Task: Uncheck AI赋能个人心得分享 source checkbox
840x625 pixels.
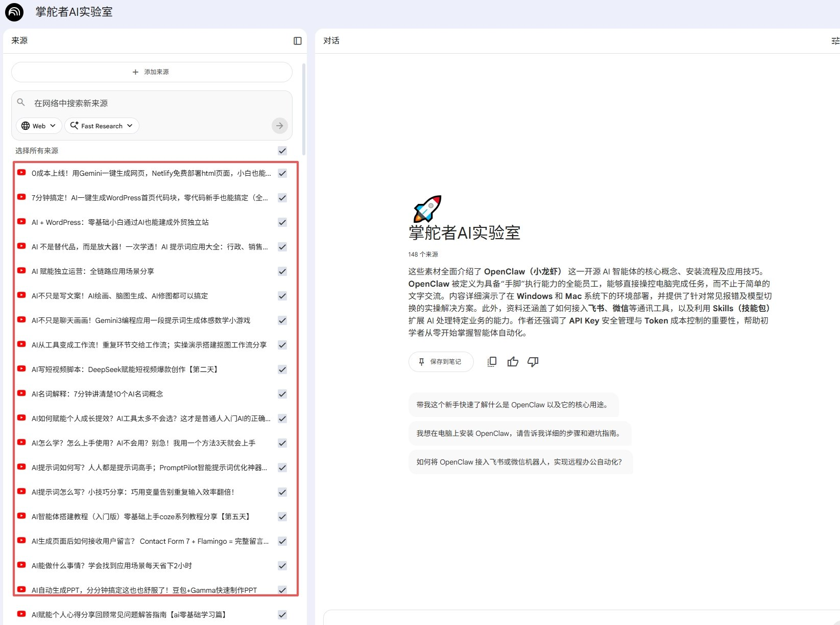Action: click(282, 615)
